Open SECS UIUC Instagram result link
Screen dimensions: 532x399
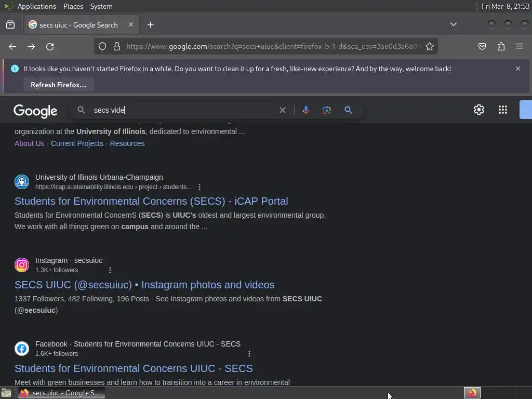click(x=144, y=285)
